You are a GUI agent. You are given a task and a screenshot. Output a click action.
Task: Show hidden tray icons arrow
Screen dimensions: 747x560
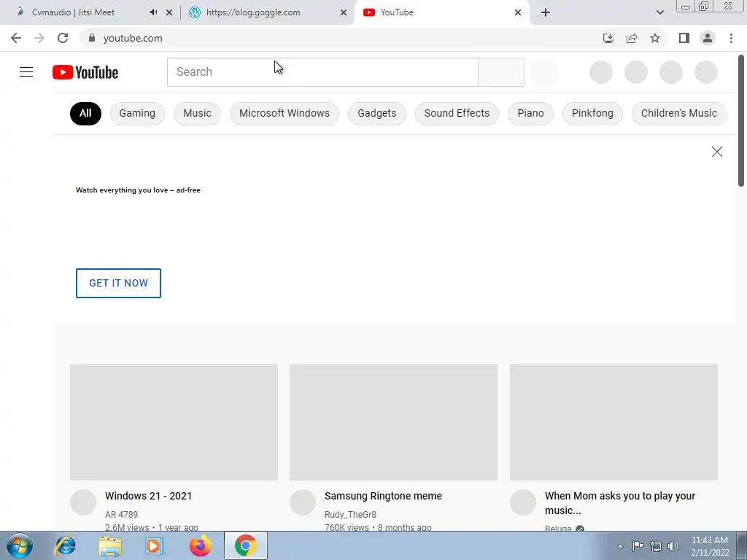tap(620, 546)
